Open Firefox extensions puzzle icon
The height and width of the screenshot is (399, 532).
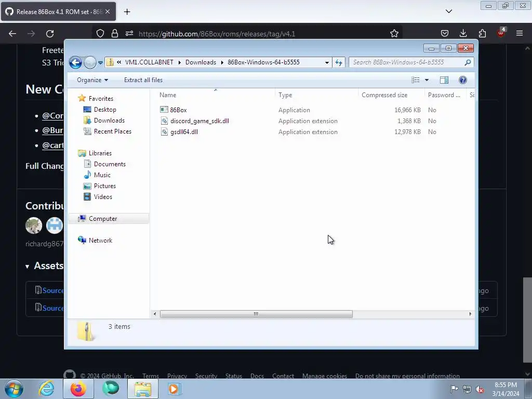click(x=482, y=33)
